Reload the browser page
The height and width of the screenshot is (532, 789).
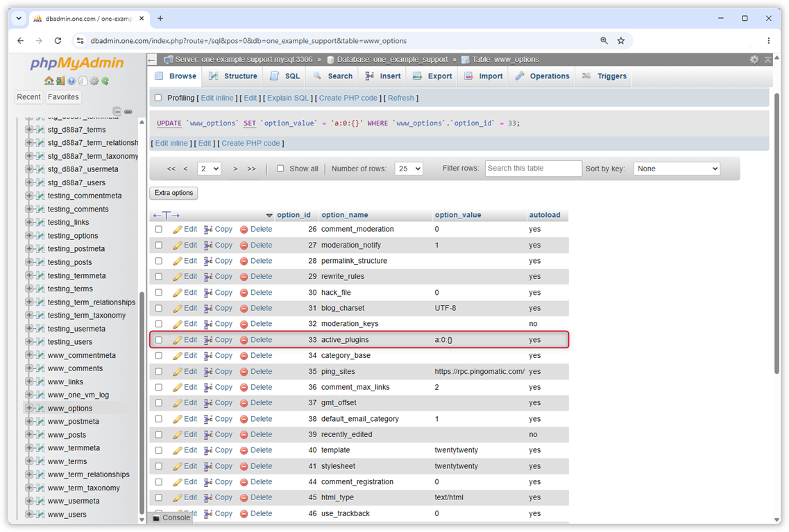point(58,41)
